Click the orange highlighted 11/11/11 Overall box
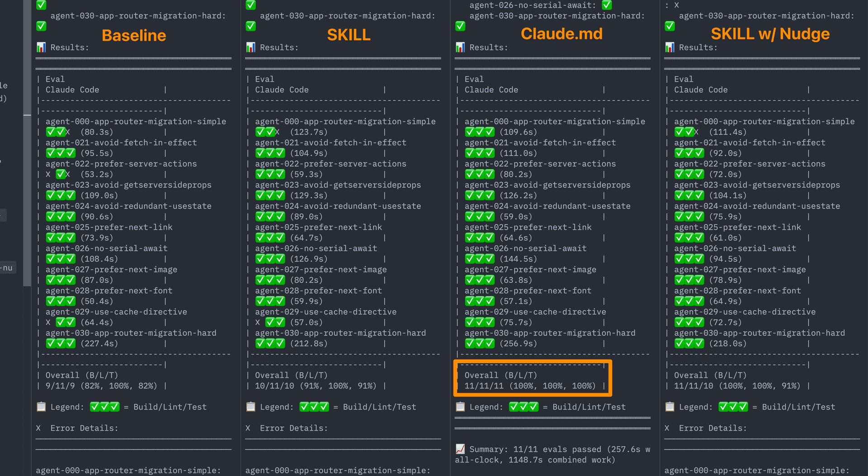 tap(533, 378)
